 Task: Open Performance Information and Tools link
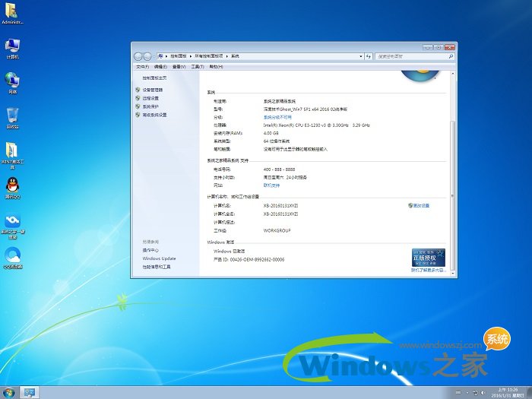pos(157,267)
